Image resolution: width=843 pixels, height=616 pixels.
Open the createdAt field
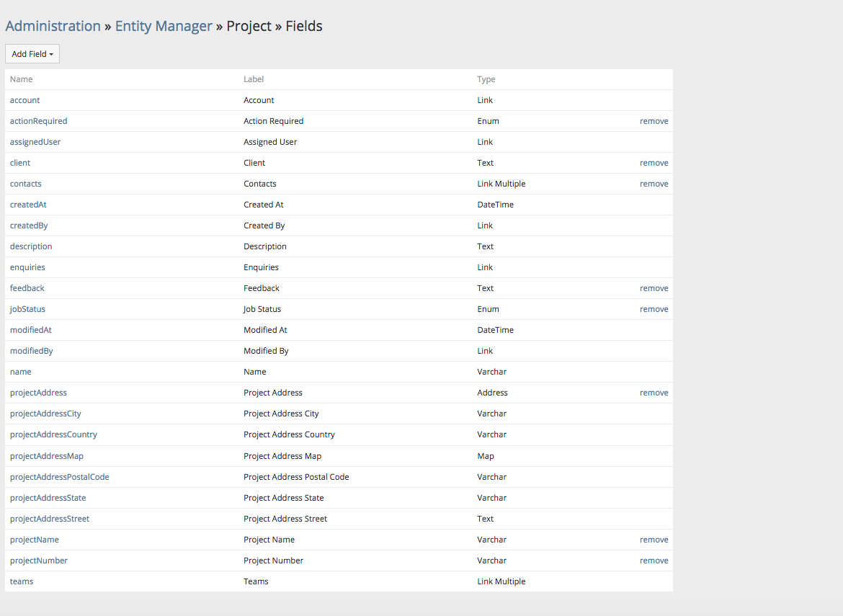[x=28, y=205]
